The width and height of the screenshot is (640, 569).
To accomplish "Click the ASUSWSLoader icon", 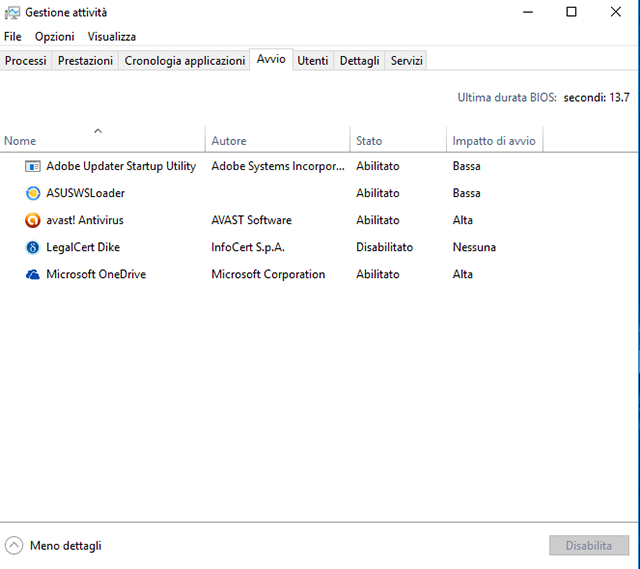I will tap(33, 193).
